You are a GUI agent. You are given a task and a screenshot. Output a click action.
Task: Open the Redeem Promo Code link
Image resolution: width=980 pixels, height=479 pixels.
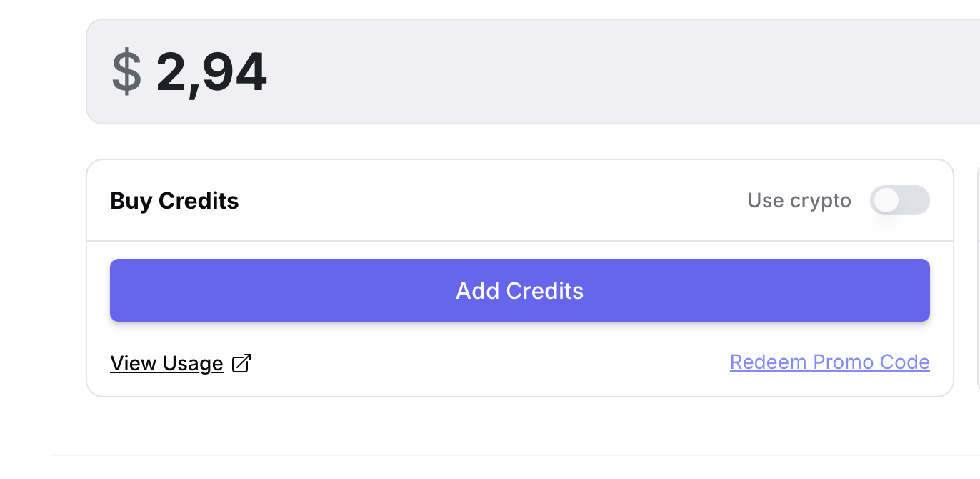coord(829,362)
